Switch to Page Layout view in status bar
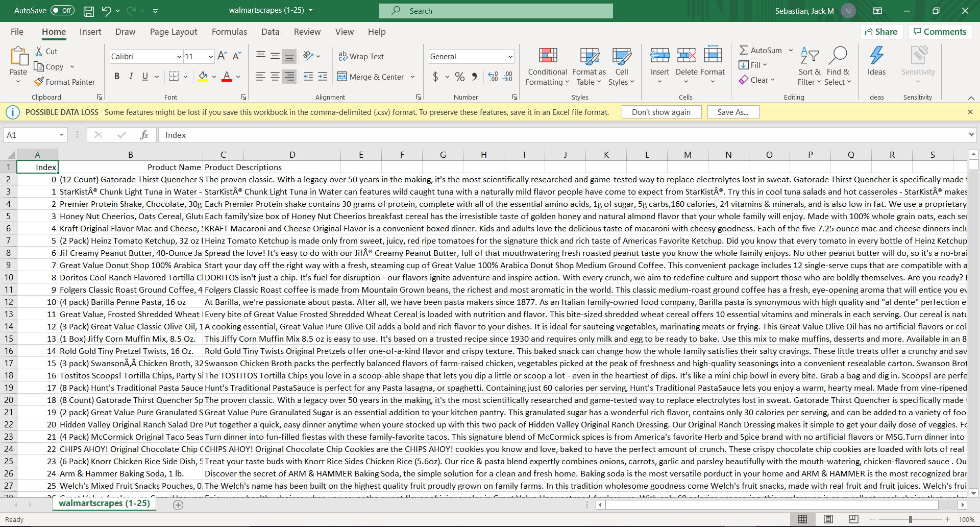Image resolution: width=980 pixels, height=527 pixels. click(x=828, y=519)
